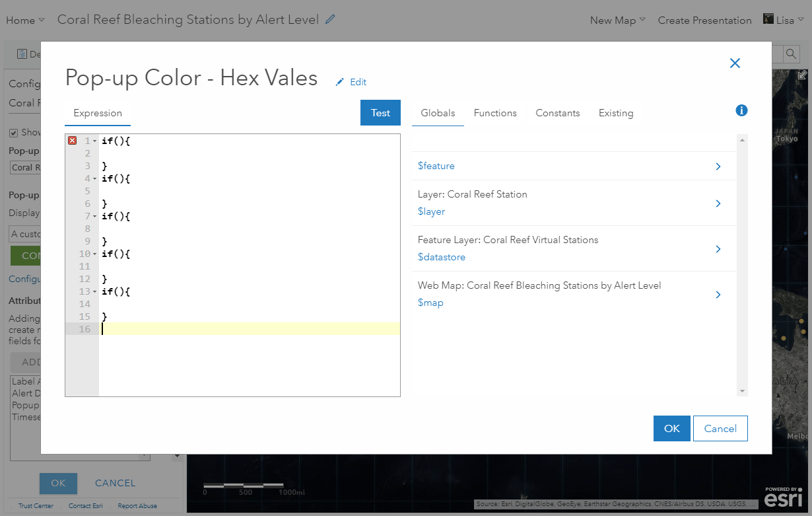Click the blue info icon
Viewport: 812px width, 516px height.
click(x=741, y=110)
